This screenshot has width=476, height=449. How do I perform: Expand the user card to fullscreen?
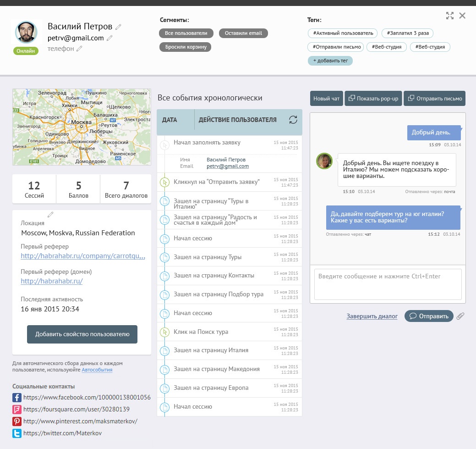pos(449,16)
